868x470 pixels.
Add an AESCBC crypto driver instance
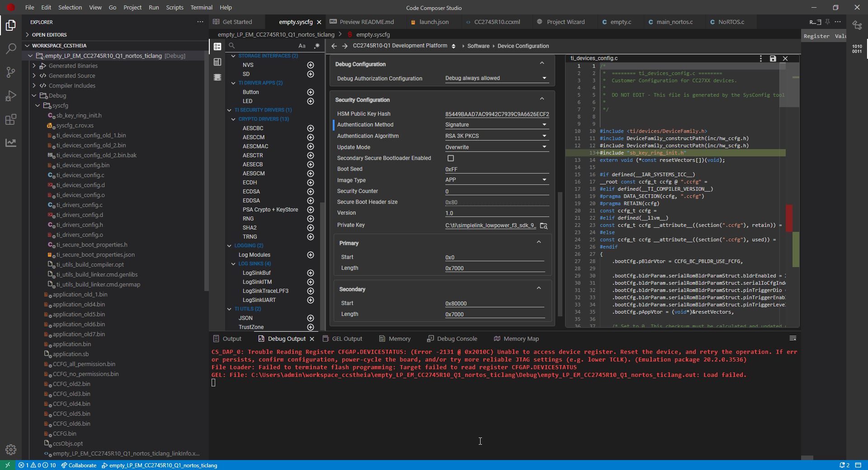click(311, 128)
